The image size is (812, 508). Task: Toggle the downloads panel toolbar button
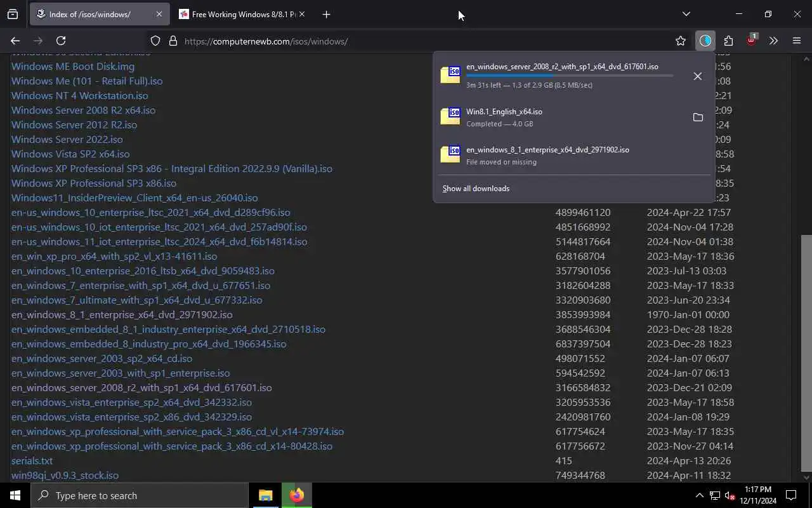click(x=705, y=41)
